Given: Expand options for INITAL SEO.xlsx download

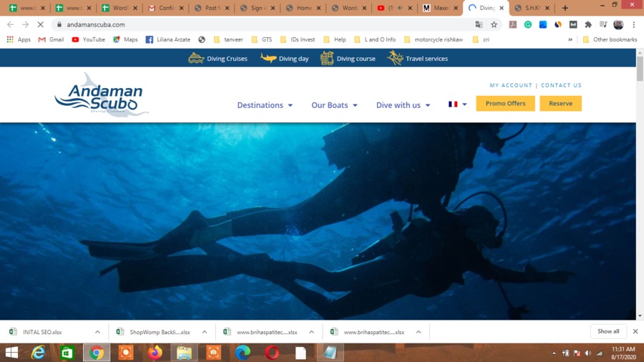Looking at the screenshot, I should coord(97,332).
